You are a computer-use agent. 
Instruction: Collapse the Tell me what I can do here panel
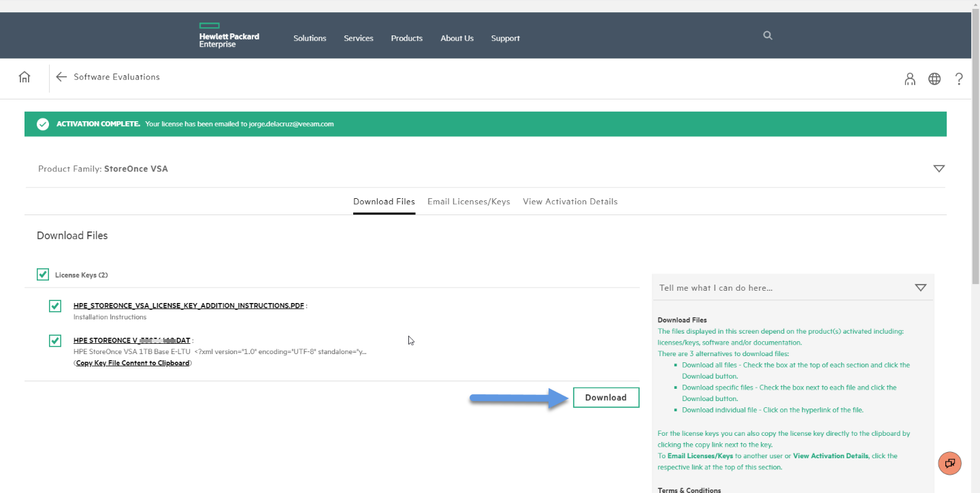click(x=921, y=287)
